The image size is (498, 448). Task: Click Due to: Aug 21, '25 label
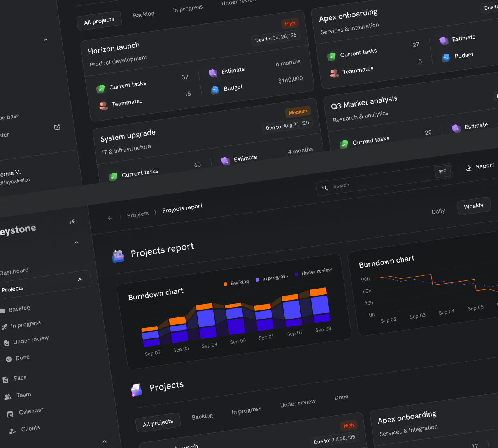[287, 125]
